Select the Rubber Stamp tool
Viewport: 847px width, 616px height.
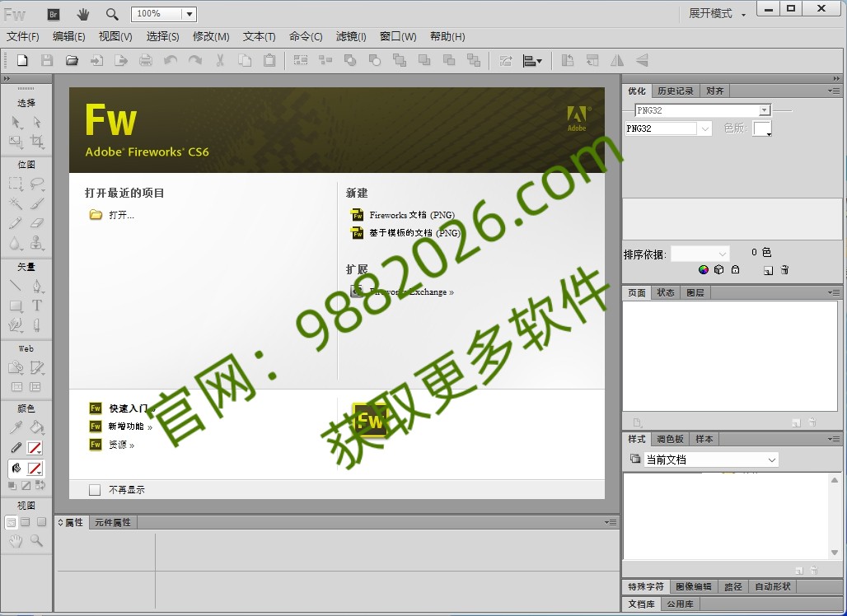[x=37, y=244]
